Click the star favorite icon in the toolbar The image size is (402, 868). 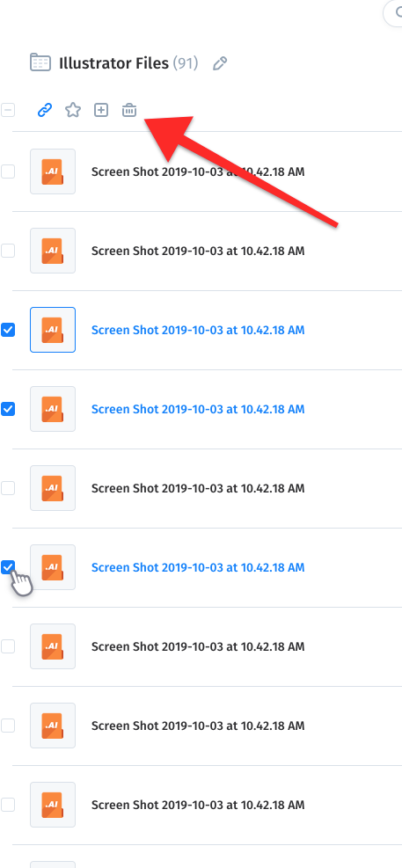(72, 110)
